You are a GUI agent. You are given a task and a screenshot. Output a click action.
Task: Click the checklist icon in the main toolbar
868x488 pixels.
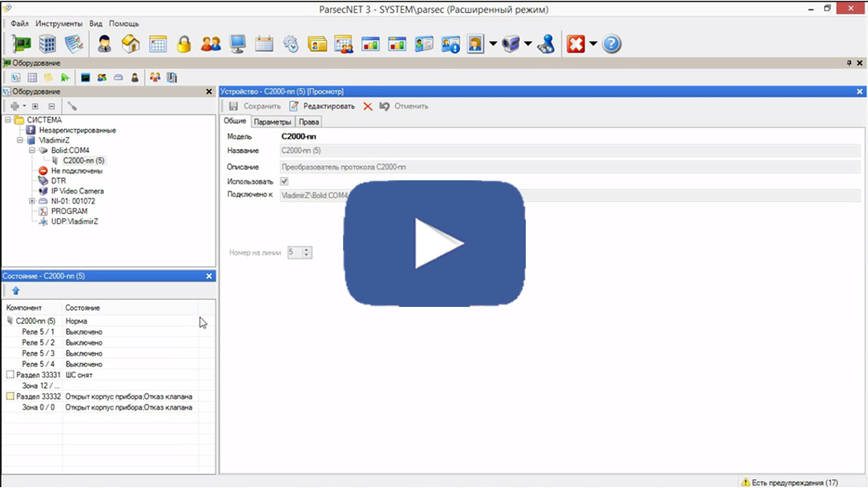[x=74, y=44]
